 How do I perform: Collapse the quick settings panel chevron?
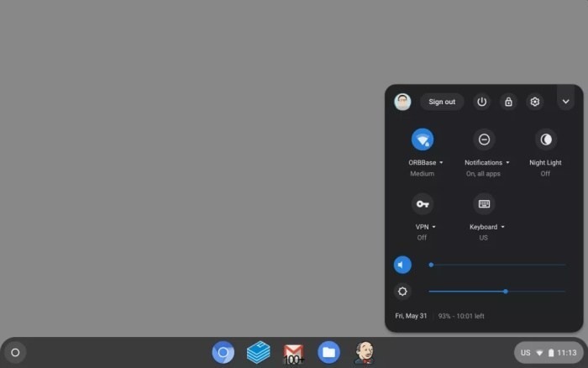click(565, 102)
